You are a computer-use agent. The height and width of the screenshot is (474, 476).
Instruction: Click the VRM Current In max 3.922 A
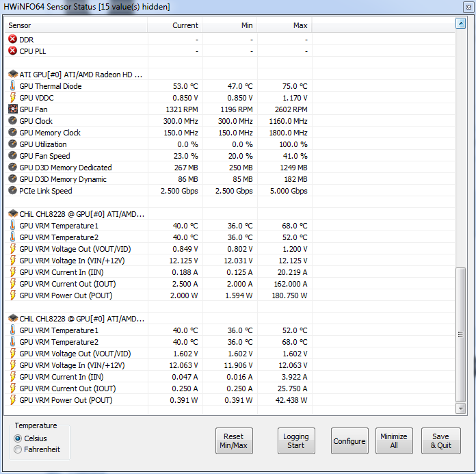coord(295,377)
